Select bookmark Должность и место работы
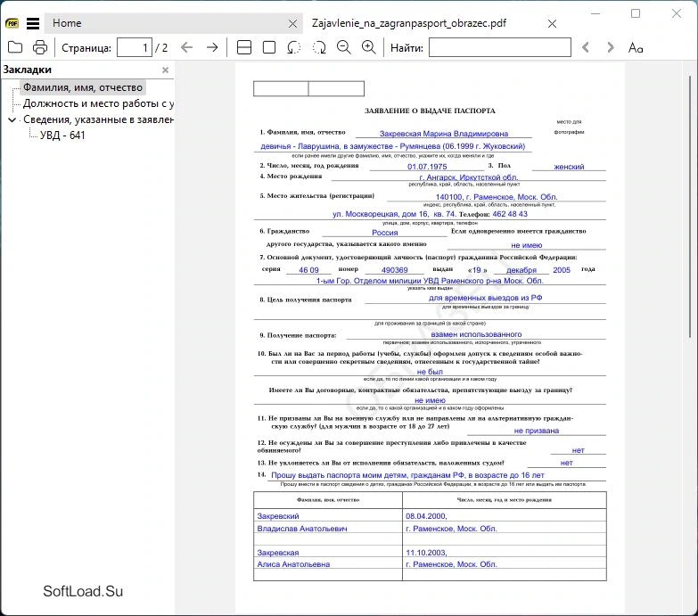The image size is (698, 616). [x=98, y=103]
